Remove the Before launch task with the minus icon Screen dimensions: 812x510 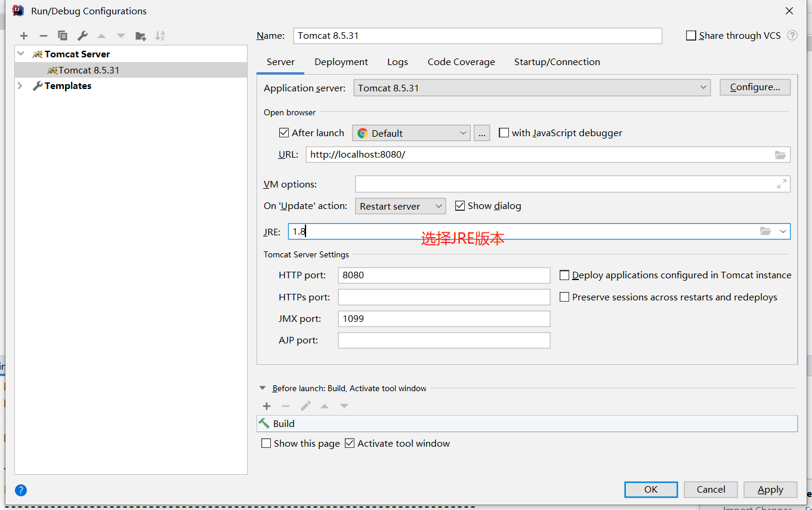pos(286,406)
